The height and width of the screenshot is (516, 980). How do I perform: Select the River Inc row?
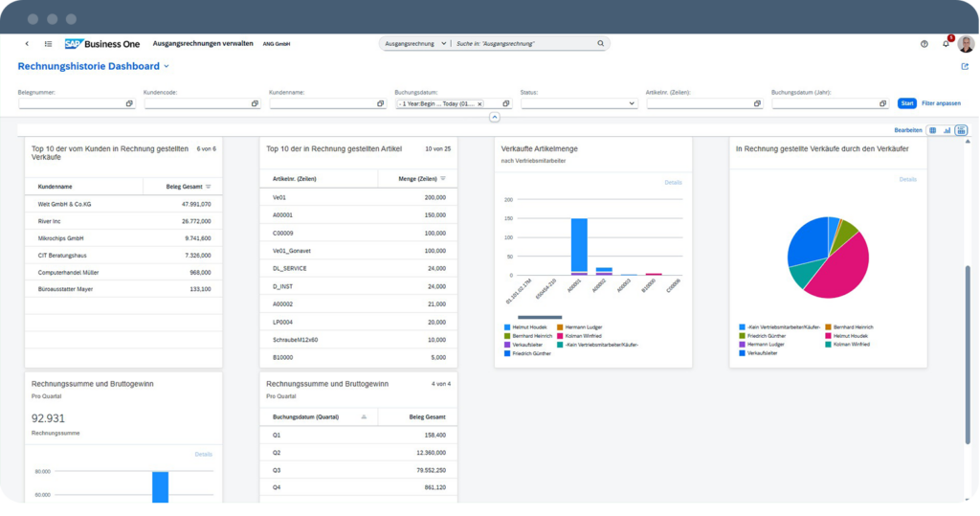[x=123, y=221]
